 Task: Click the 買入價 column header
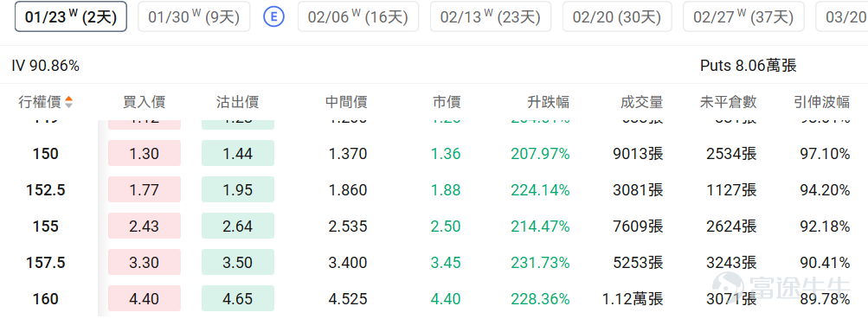point(144,102)
